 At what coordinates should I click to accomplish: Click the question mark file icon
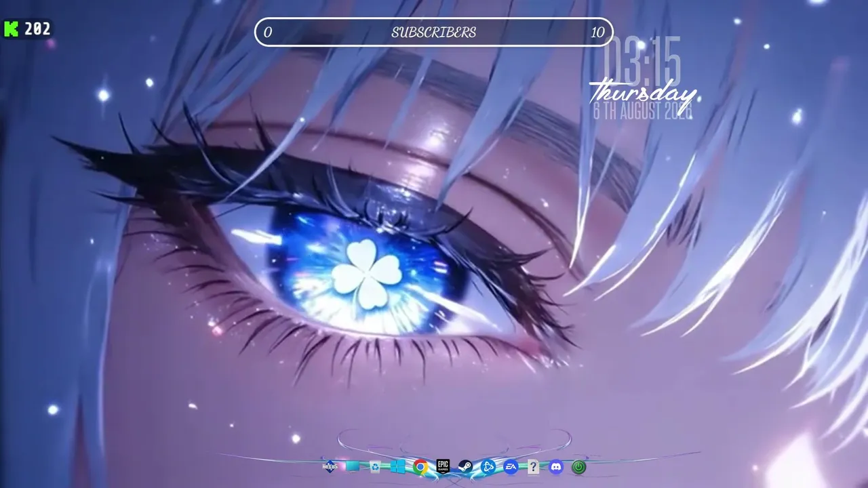point(533,466)
